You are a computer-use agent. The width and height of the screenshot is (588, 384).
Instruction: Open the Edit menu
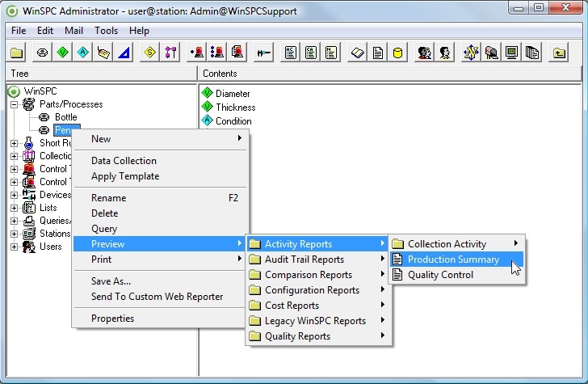tap(45, 31)
